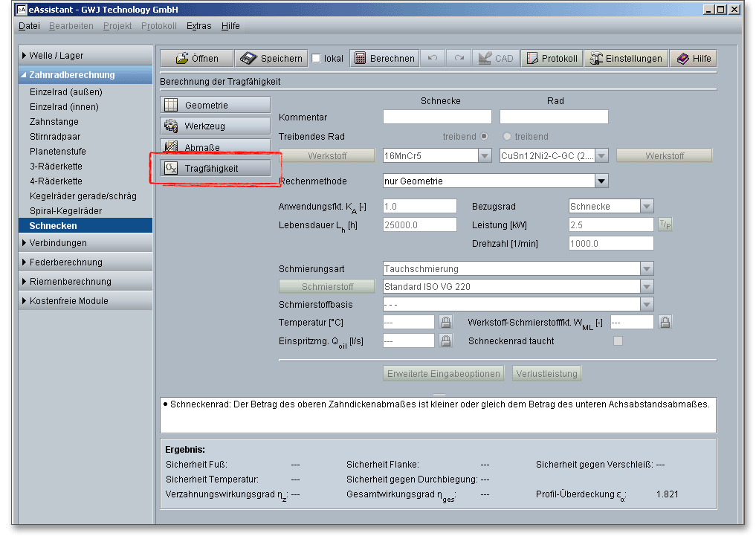Expand the Federberechnung section
The width and height of the screenshot is (756, 536).
pyautogui.click(x=85, y=262)
